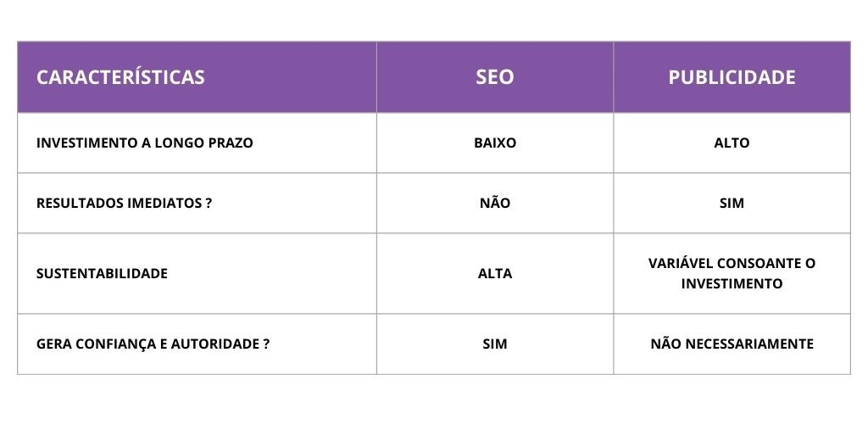Click the PUBLICIDADE column header
The width and height of the screenshot is (868, 425).
point(732,77)
